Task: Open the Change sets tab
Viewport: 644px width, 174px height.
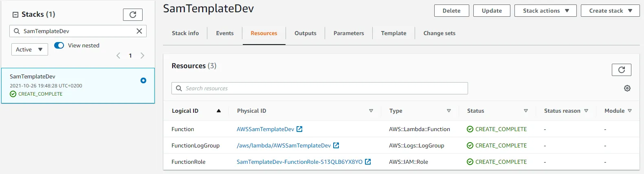Action: point(439,33)
